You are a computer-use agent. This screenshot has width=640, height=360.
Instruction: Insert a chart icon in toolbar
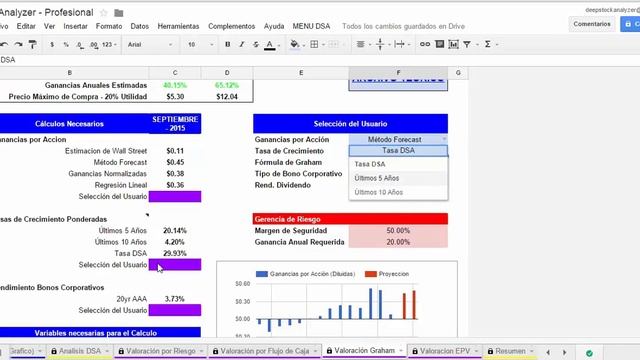click(x=453, y=44)
